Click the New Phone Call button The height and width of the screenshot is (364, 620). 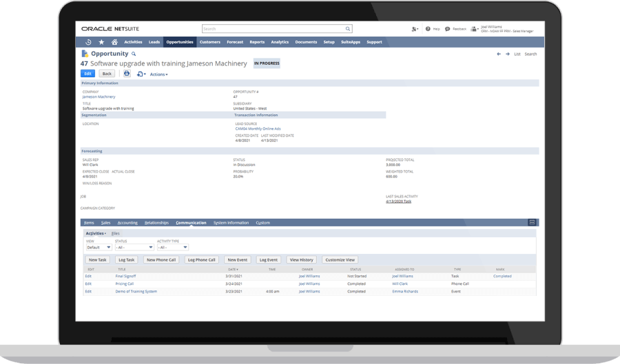(x=162, y=260)
